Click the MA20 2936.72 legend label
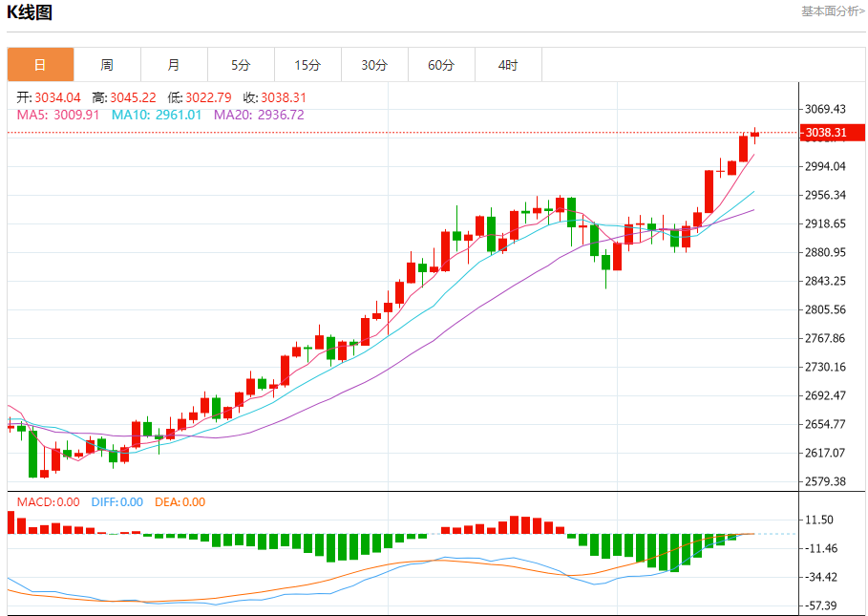The image size is (868, 616). coord(259,115)
